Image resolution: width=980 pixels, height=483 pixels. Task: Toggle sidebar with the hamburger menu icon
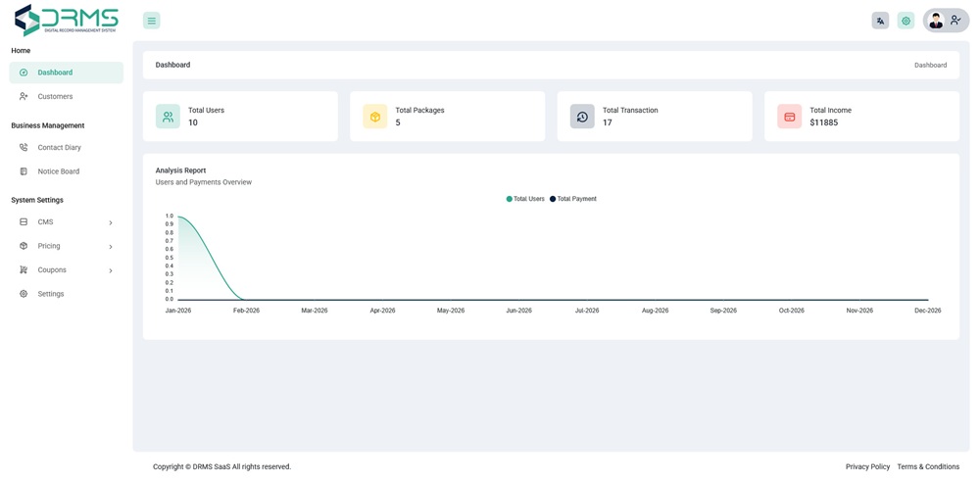point(151,21)
